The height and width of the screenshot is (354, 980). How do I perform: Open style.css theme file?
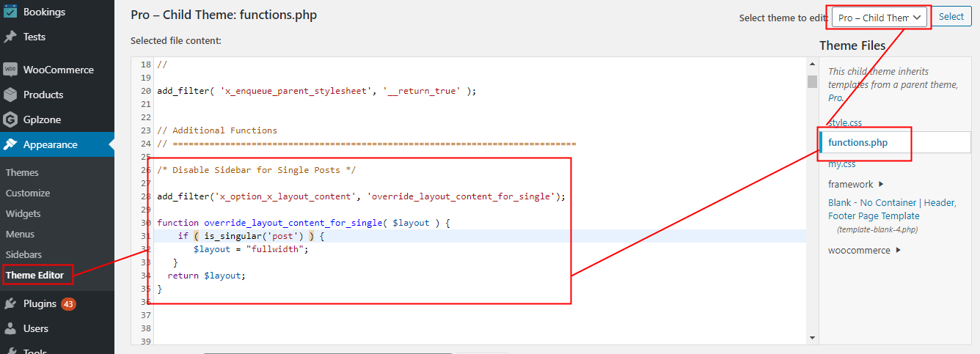(x=845, y=122)
